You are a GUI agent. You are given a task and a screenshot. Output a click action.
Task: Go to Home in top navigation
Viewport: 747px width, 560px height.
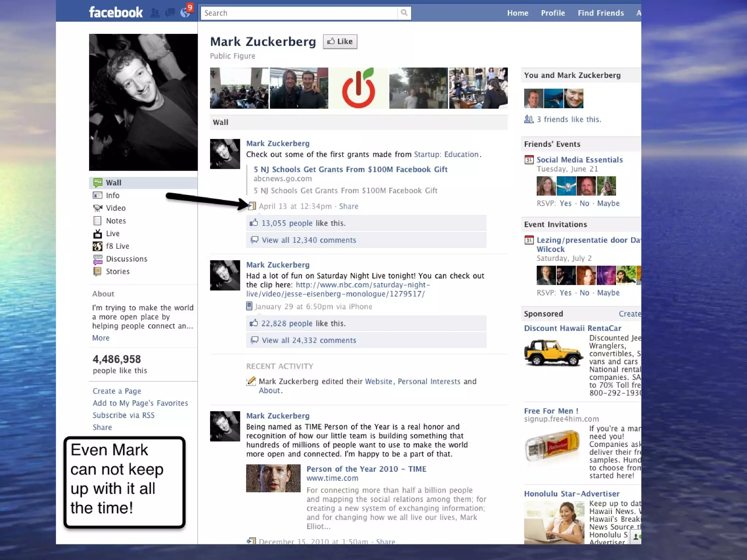(x=518, y=13)
